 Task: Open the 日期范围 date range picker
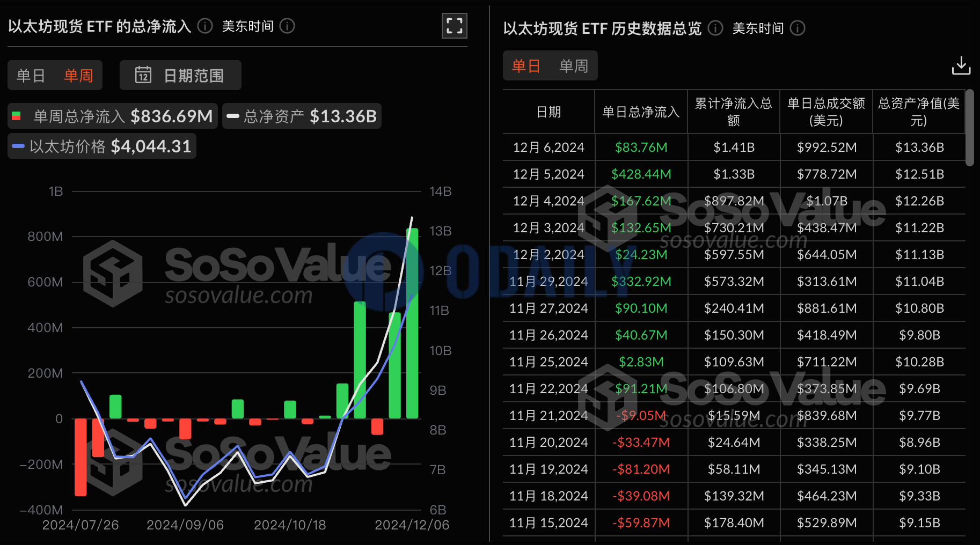[180, 75]
